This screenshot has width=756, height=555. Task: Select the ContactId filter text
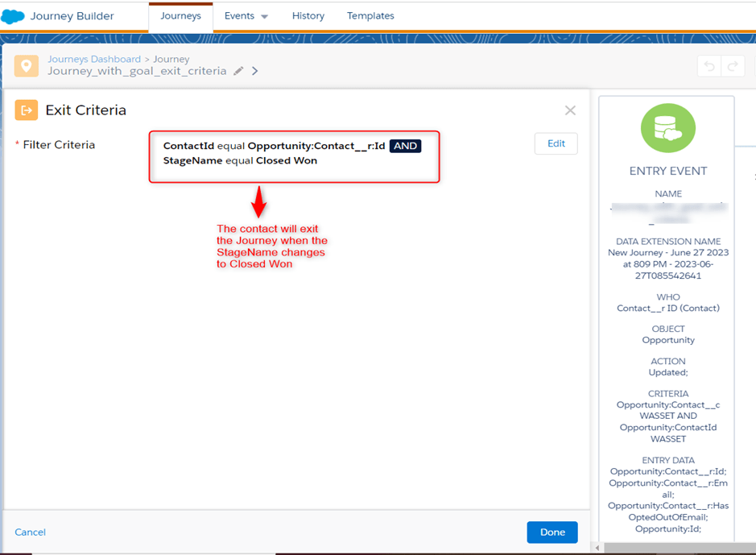click(188, 146)
